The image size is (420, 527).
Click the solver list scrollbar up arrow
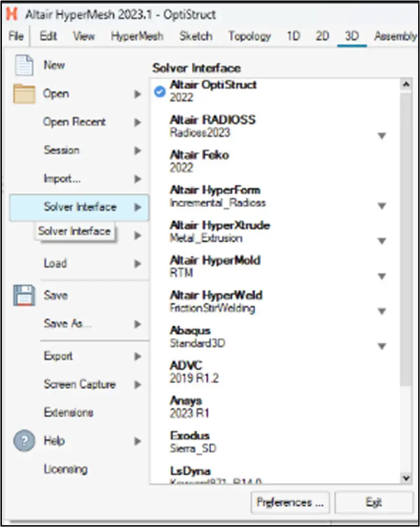coord(406,85)
